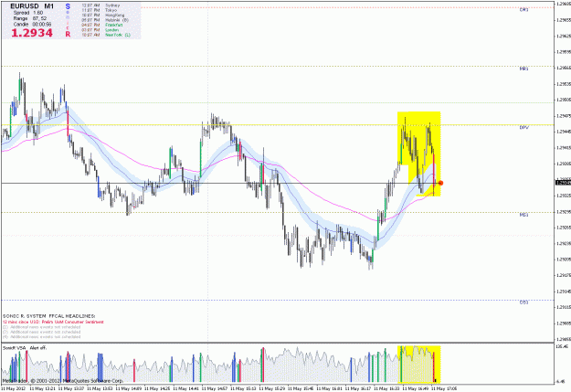
Task: Click the MS1 support level label
Action: tap(523, 215)
